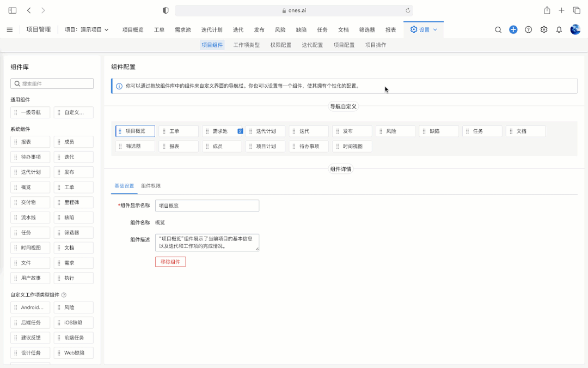Open the help question mark icon

pyautogui.click(x=529, y=30)
